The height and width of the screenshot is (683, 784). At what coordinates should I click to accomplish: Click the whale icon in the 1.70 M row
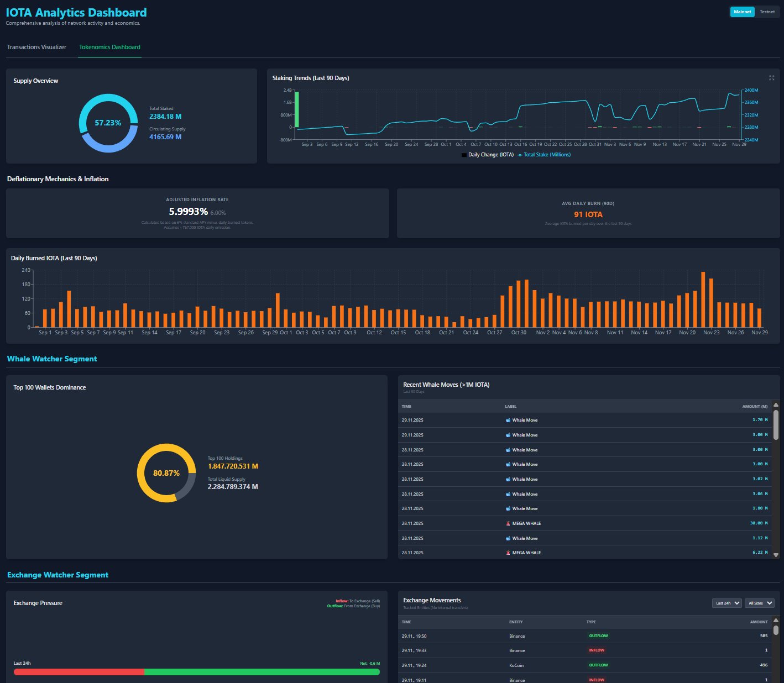pyautogui.click(x=508, y=421)
